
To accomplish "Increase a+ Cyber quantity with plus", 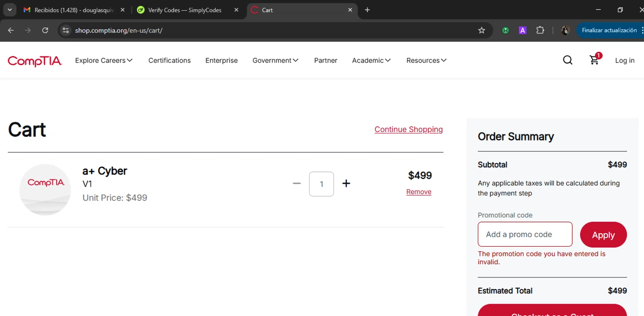I will [x=346, y=184].
